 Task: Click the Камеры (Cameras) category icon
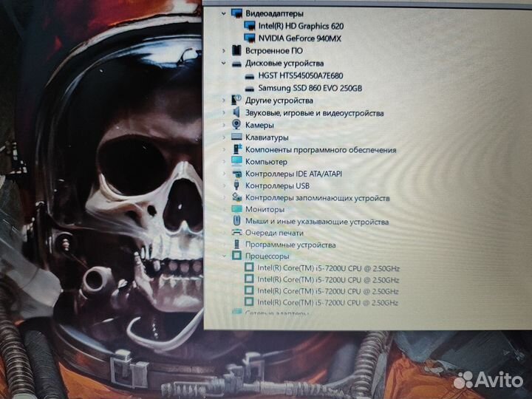click(x=236, y=126)
